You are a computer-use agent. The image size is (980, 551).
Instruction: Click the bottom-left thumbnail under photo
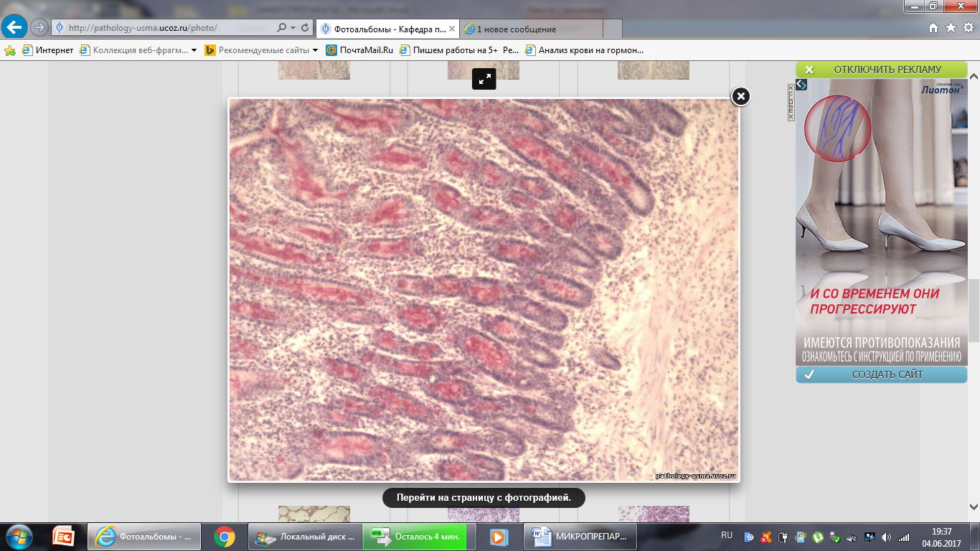click(314, 514)
